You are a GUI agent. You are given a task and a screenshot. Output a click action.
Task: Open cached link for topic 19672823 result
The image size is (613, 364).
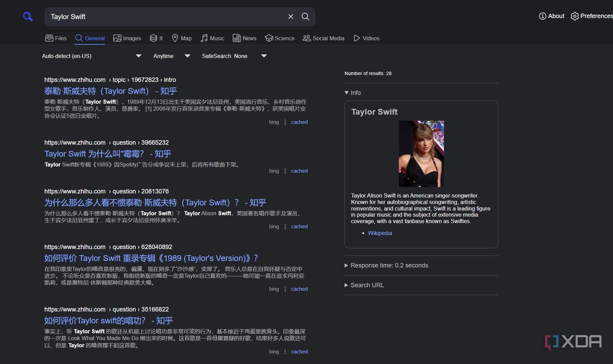click(299, 122)
